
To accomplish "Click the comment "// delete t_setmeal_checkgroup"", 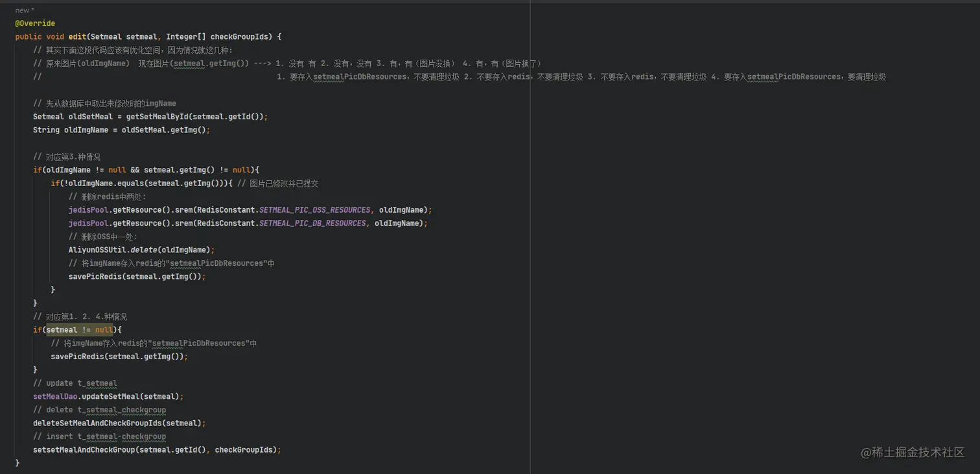I will [x=99, y=410].
